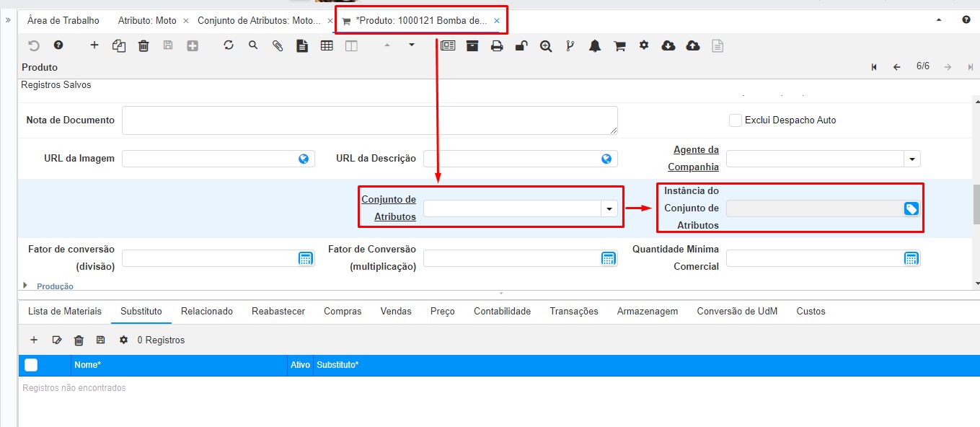Switch to the Contabilidade tab
Viewport: 980px width, 427px height.
pos(502,311)
